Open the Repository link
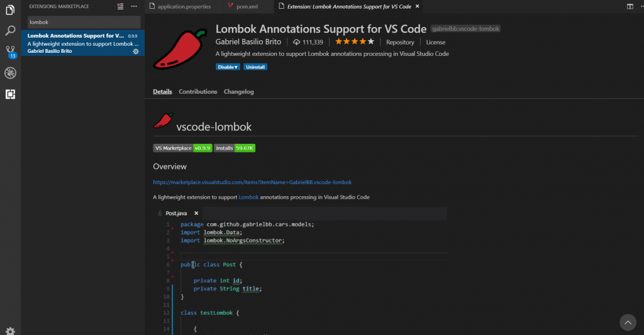644x335 pixels. tap(400, 42)
